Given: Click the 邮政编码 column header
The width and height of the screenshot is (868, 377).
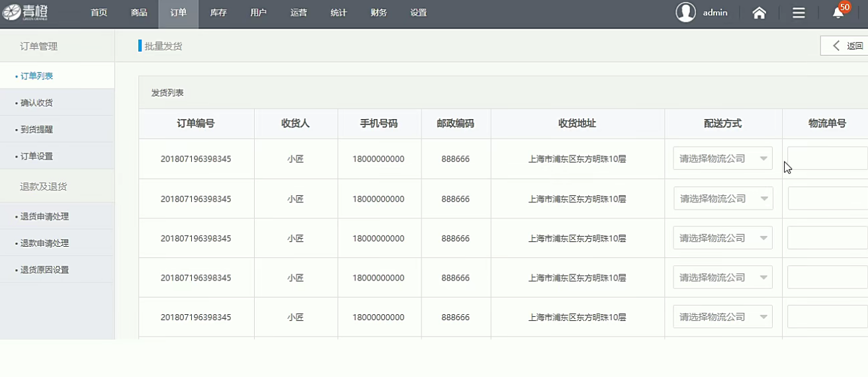Looking at the screenshot, I should point(455,124).
